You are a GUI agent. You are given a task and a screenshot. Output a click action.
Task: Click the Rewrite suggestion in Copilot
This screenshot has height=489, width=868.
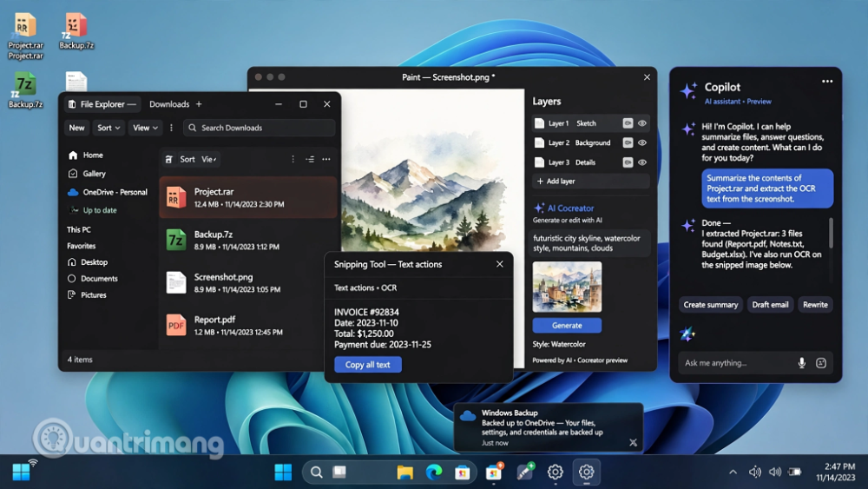click(x=815, y=305)
